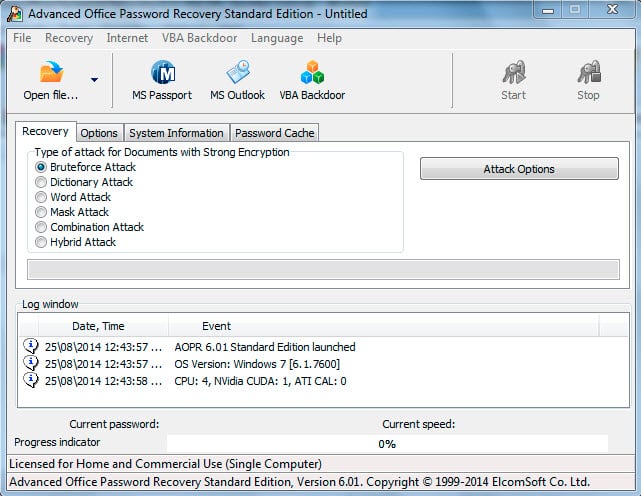Screen dimensions: 641x496
Task: Select Bruteforce Attack radio button
Action: point(41,167)
